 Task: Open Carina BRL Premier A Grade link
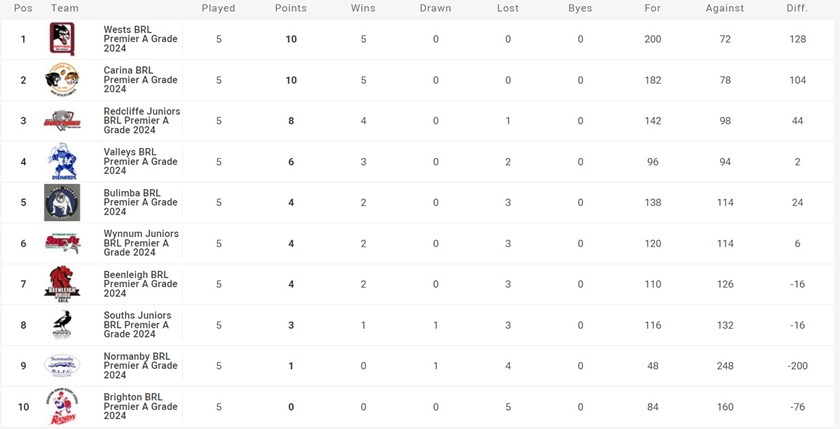click(140, 80)
